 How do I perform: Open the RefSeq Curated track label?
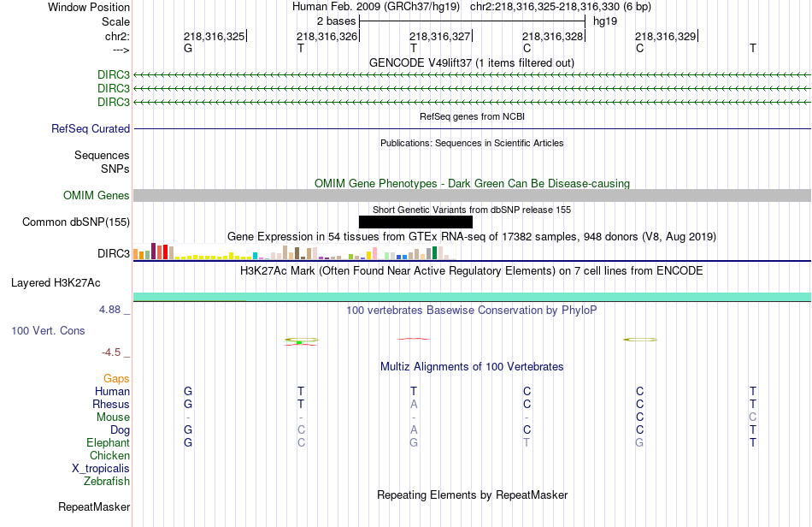coord(91,128)
